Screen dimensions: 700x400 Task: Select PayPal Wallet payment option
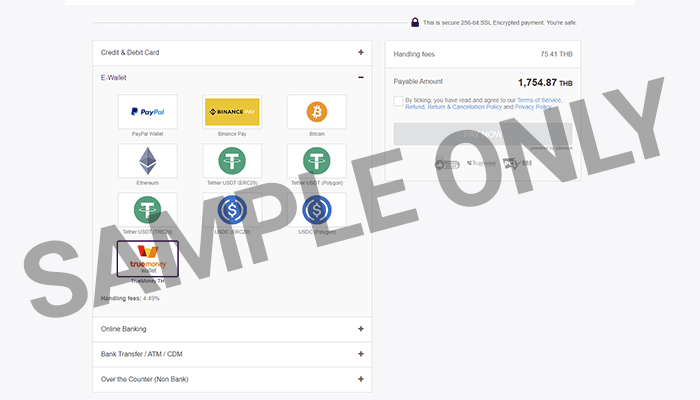(147, 112)
